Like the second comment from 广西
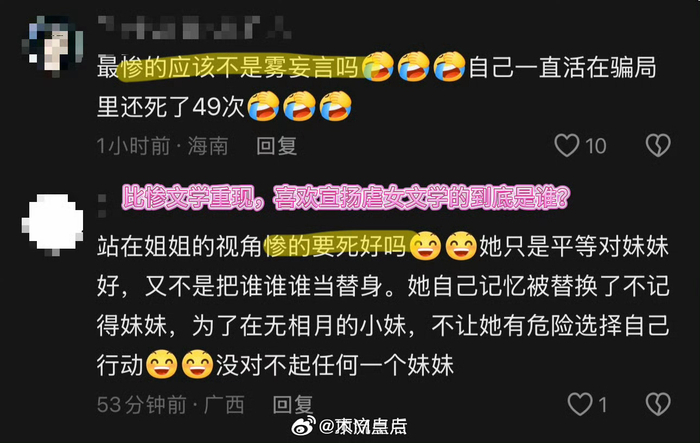Screen dimensions: 700x443 point(580,404)
